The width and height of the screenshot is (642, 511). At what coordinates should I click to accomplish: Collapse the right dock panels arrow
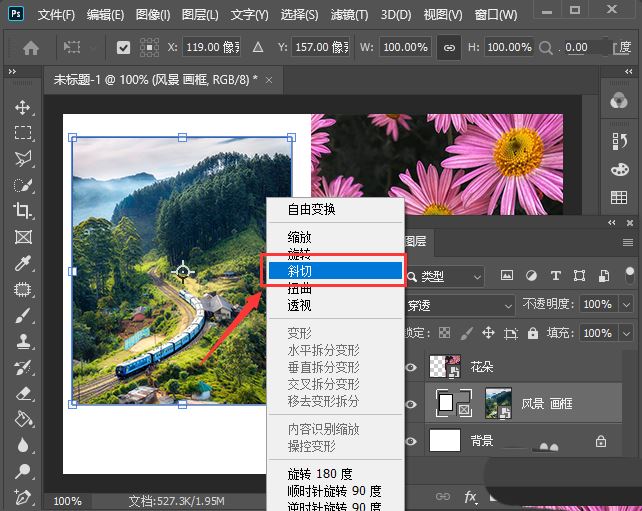pyautogui.click(x=629, y=72)
